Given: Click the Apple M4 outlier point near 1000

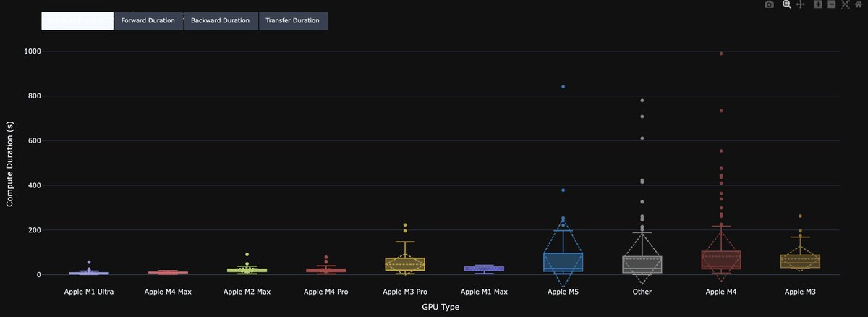Looking at the screenshot, I should pyautogui.click(x=721, y=54).
